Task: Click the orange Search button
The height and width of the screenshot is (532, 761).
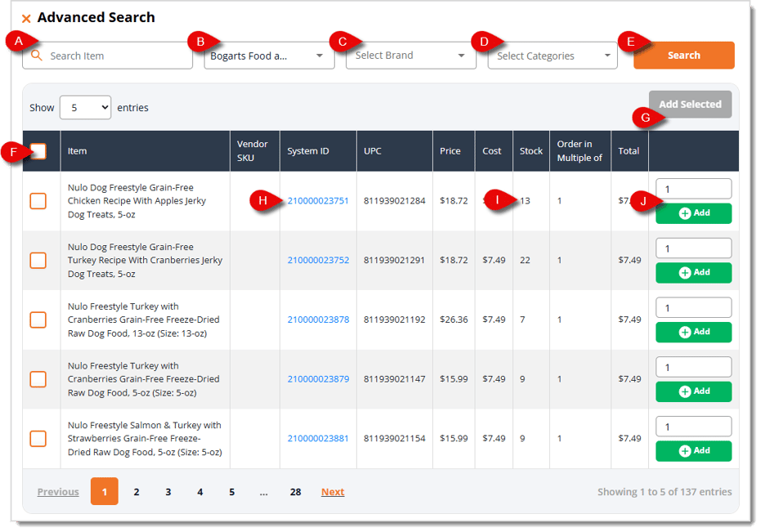Action: coord(683,56)
